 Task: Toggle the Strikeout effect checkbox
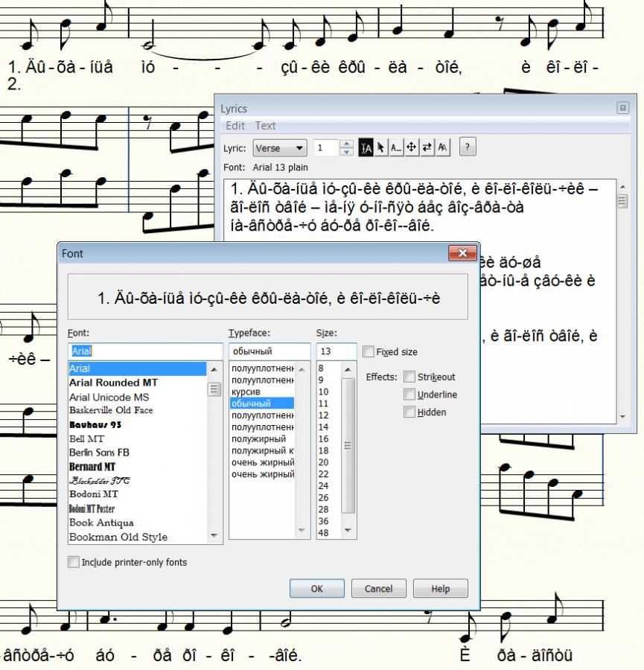[409, 377]
